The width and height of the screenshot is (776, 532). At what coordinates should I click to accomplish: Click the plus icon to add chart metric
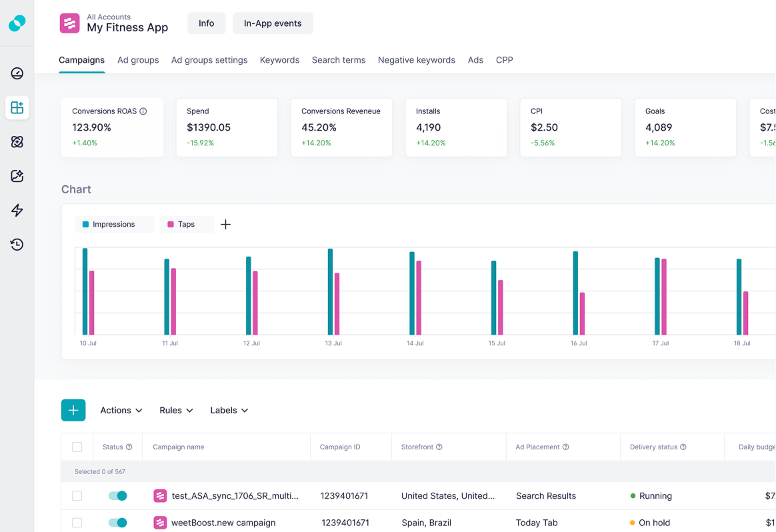click(225, 225)
